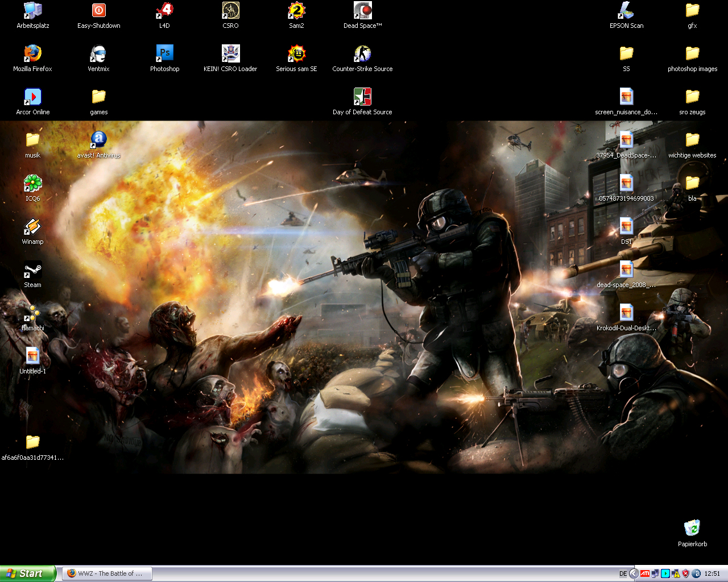
Task: Open the Steam desktop icon
Action: pos(32,270)
